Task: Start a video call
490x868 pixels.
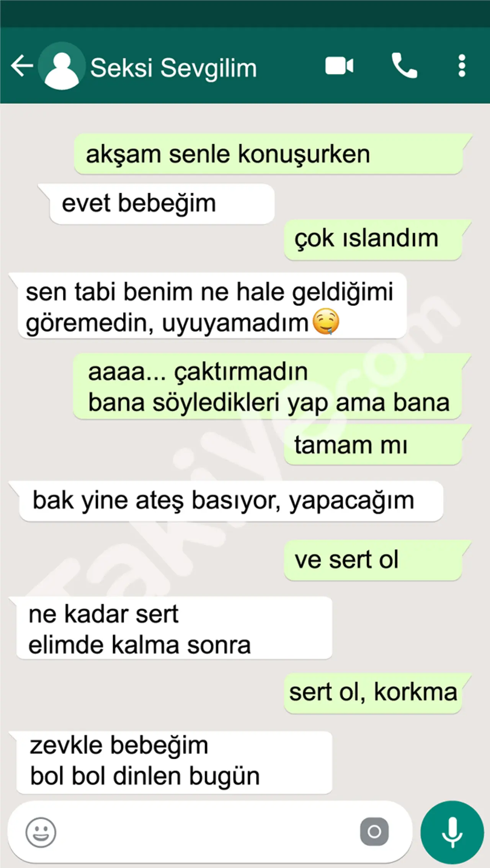Action: click(x=339, y=66)
